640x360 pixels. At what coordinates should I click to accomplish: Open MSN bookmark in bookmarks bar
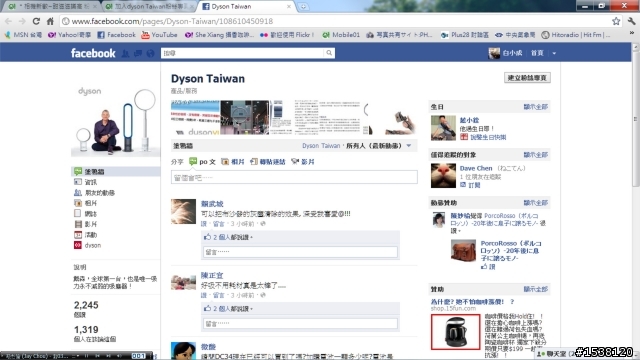click(23, 35)
